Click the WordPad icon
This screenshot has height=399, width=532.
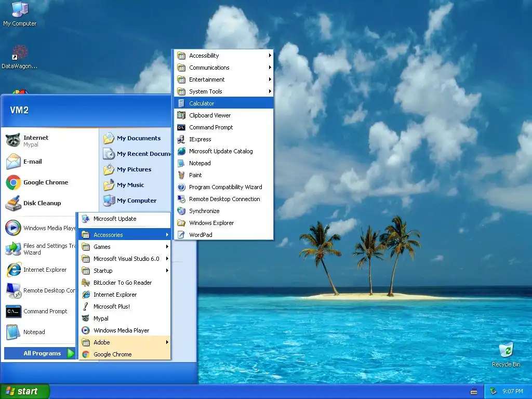(181, 235)
